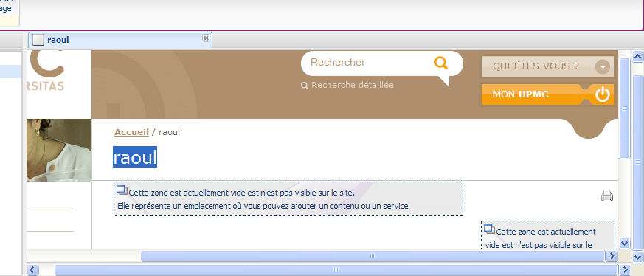Click the inner horizontal scrollbar thumb
The width and height of the screenshot is (644, 276).
pos(373,256)
